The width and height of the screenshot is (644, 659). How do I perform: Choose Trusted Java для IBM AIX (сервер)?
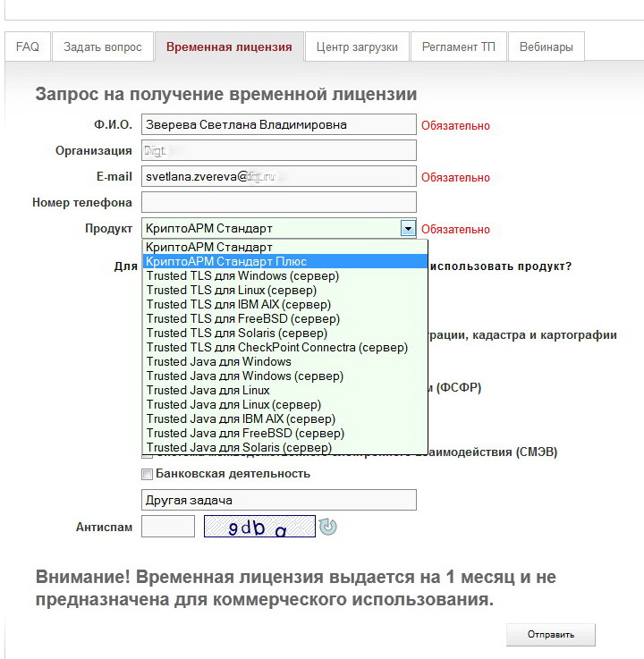[285, 418]
